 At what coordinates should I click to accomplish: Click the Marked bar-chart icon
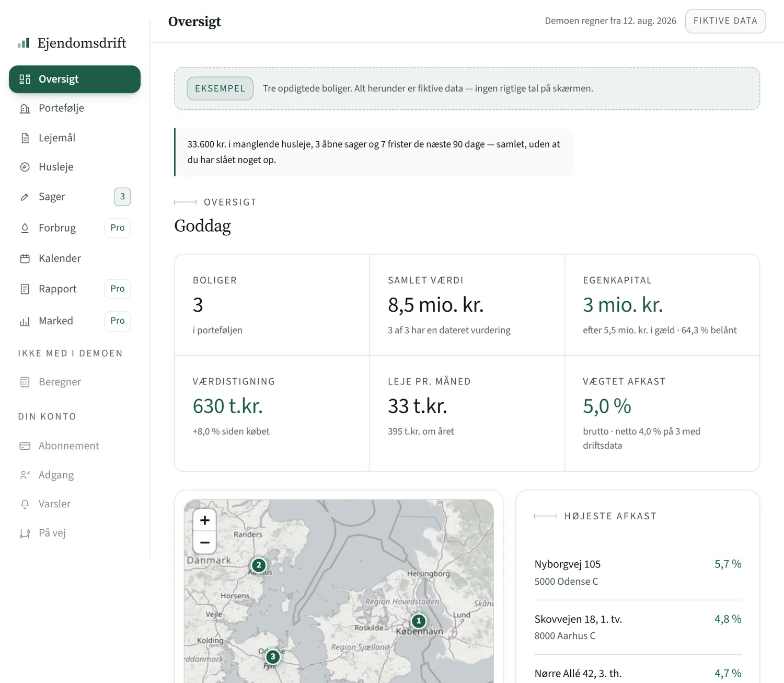25,321
